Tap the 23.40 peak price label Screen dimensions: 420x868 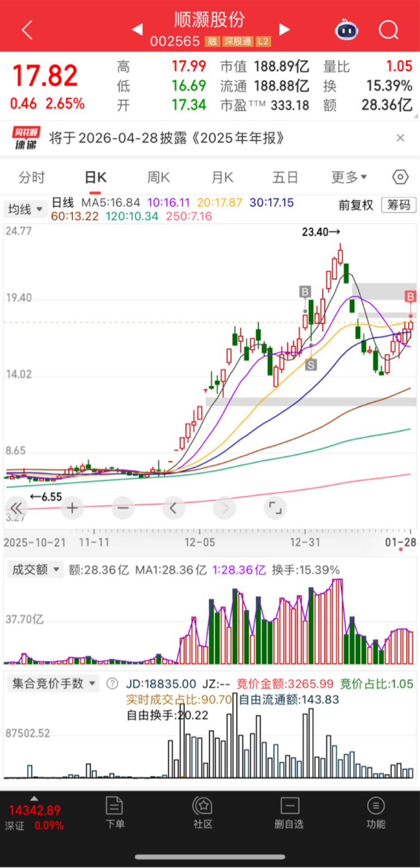pyautogui.click(x=321, y=232)
